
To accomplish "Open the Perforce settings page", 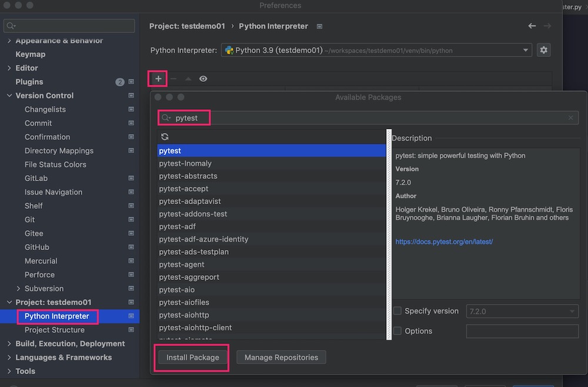I will tap(40, 275).
